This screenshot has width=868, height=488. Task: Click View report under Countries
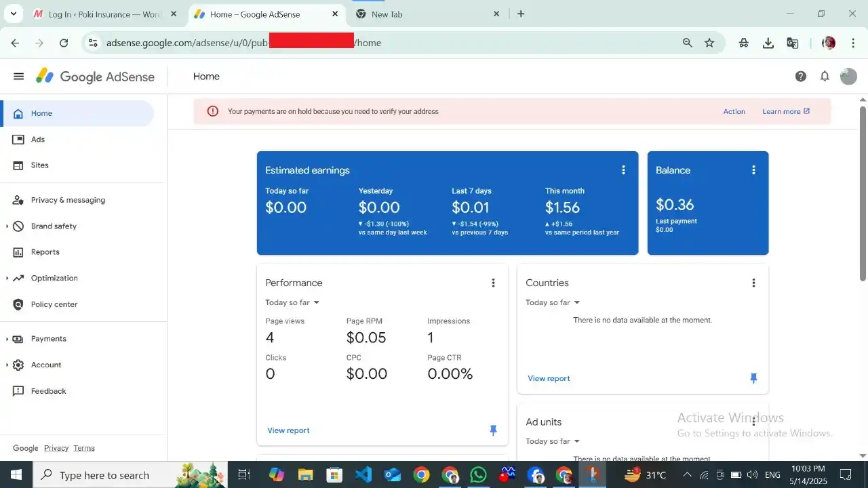click(549, 378)
